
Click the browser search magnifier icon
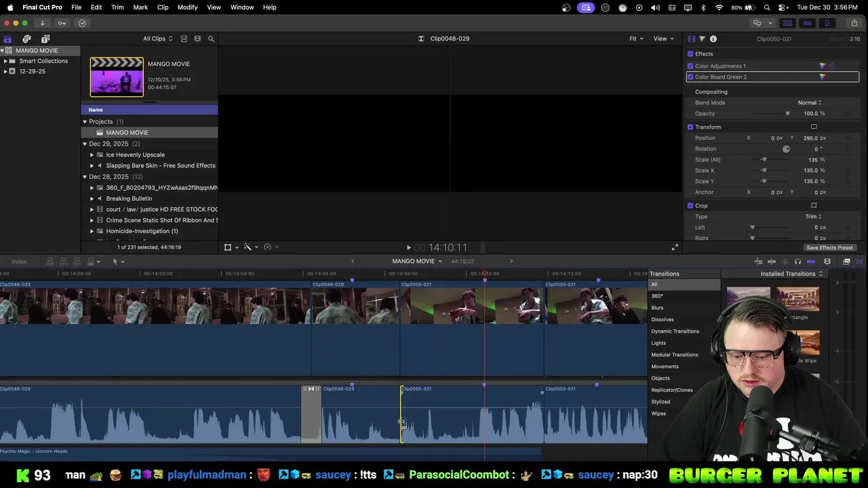coord(211,39)
